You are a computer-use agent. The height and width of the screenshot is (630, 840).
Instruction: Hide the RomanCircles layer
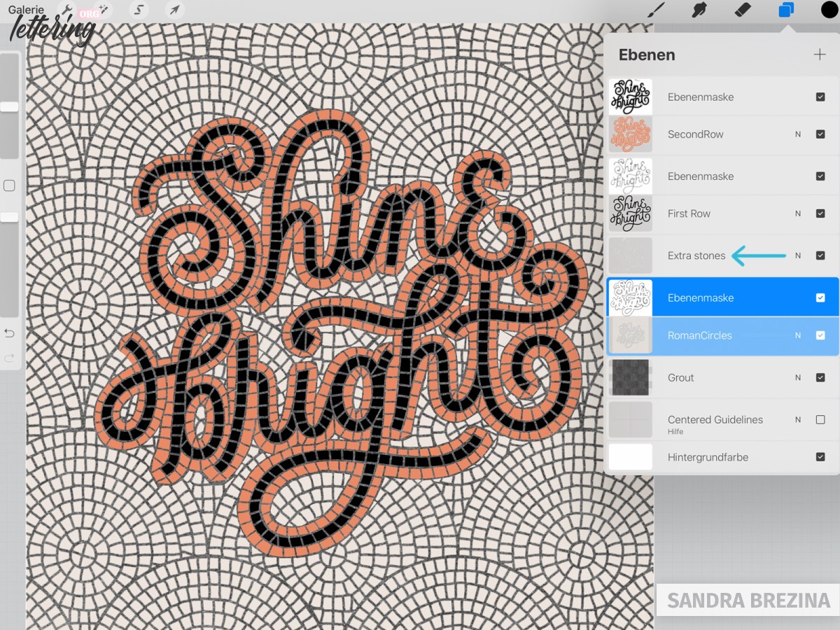[x=820, y=335]
